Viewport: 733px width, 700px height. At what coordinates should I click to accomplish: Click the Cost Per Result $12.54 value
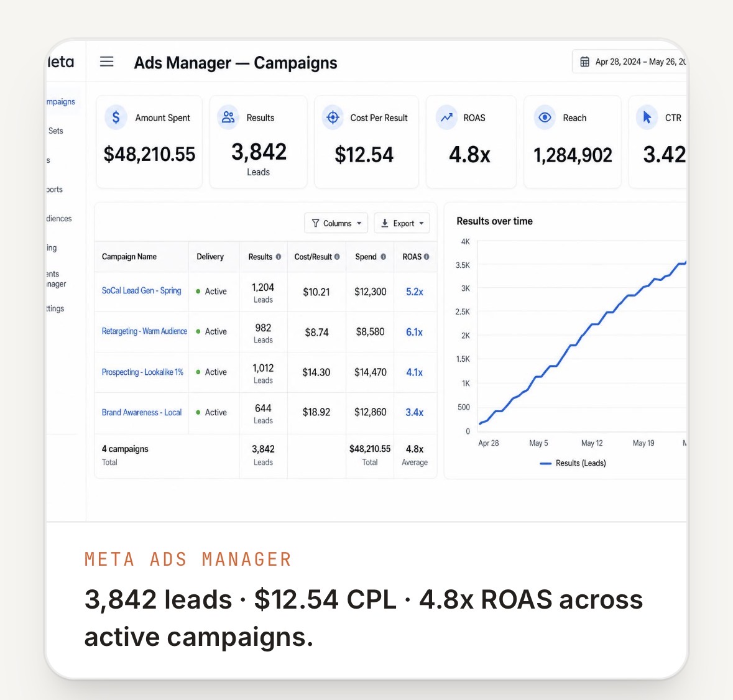pyautogui.click(x=364, y=155)
